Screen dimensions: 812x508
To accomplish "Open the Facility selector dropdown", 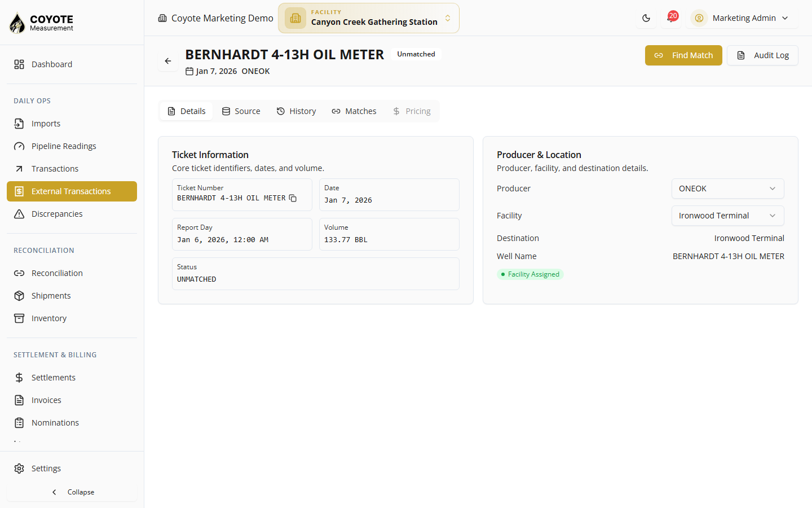I will click(x=369, y=18).
